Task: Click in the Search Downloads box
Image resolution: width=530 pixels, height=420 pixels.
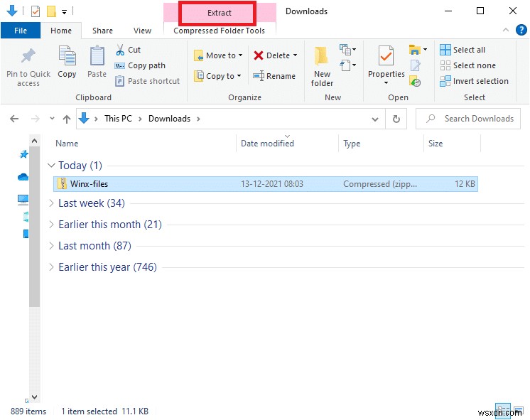Action: (x=468, y=119)
